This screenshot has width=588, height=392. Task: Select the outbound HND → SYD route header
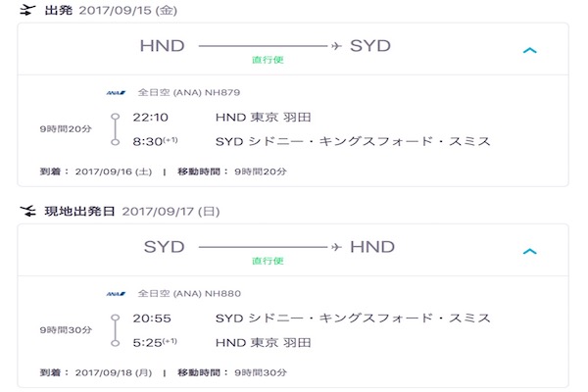(x=293, y=49)
